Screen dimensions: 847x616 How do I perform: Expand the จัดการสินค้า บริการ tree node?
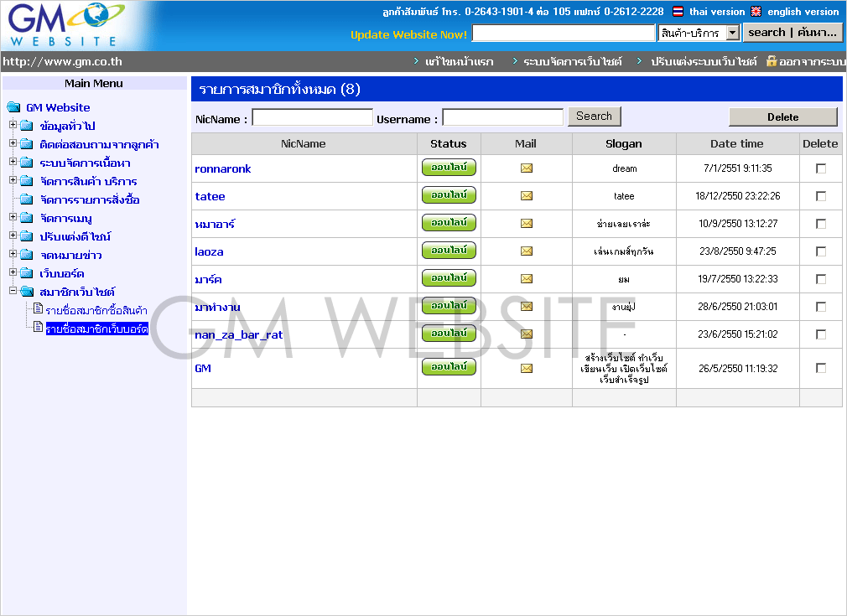pos(13,180)
